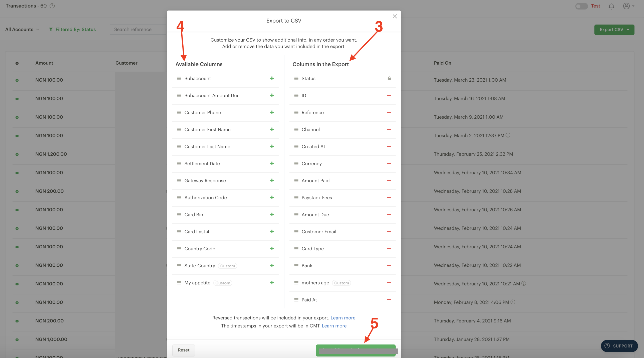Image resolution: width=644 pixels, height=358 pixels.
Task: Remove Card Type column from export
Action: (x=389, y=249)
